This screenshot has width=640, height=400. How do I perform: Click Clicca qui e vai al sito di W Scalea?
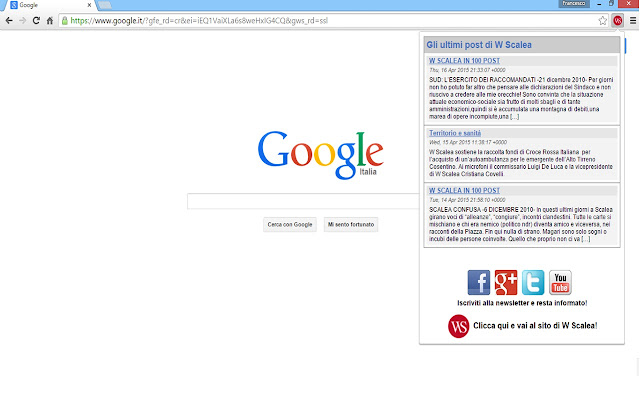pyautogui.click(x=535, y=326)
